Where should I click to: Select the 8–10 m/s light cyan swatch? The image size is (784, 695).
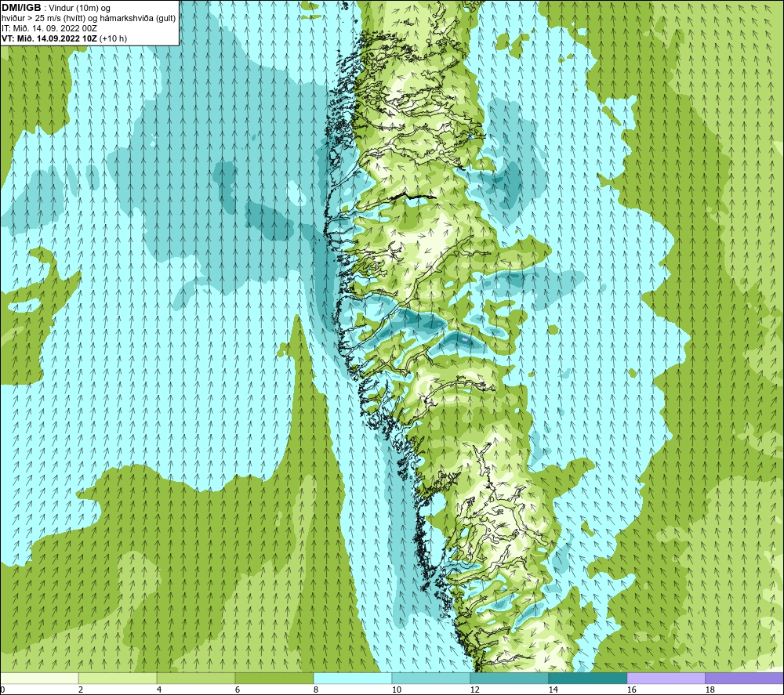tap(353, 678)
